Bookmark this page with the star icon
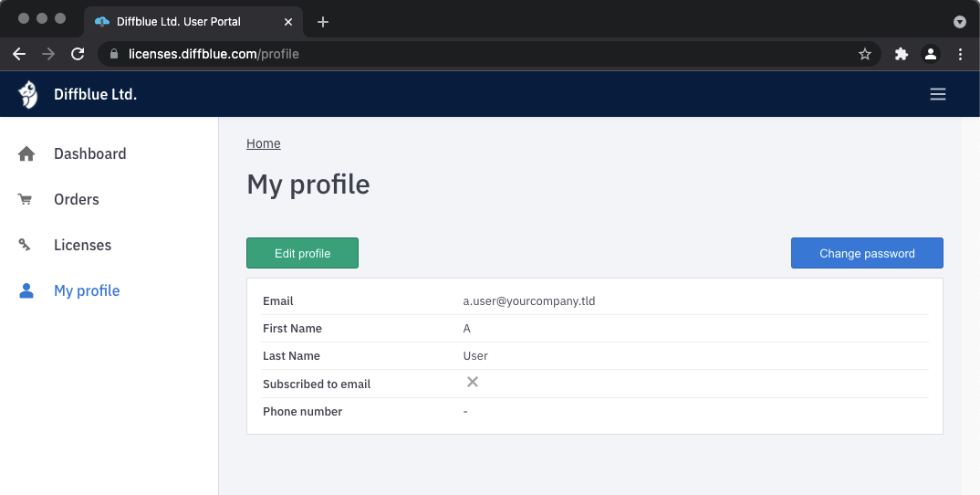 tap(865, 54)
